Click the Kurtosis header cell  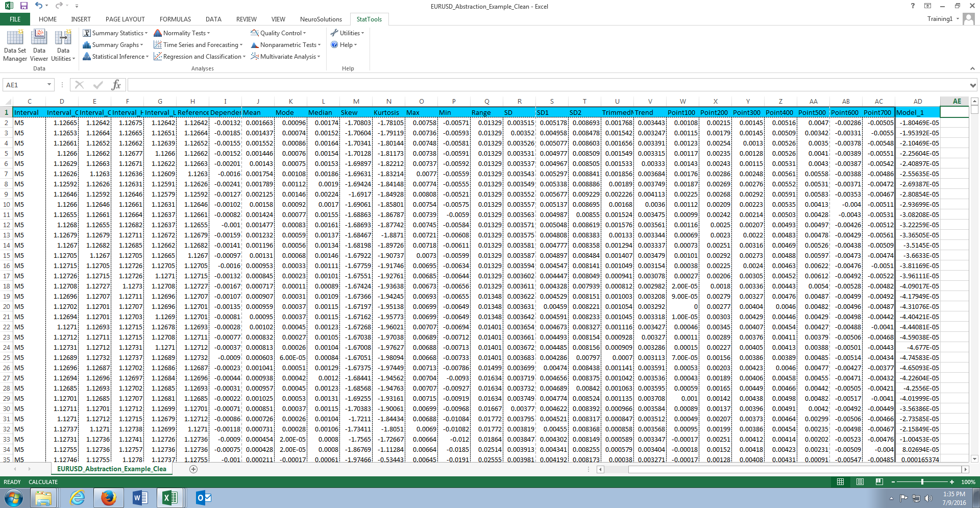point(389,112)
